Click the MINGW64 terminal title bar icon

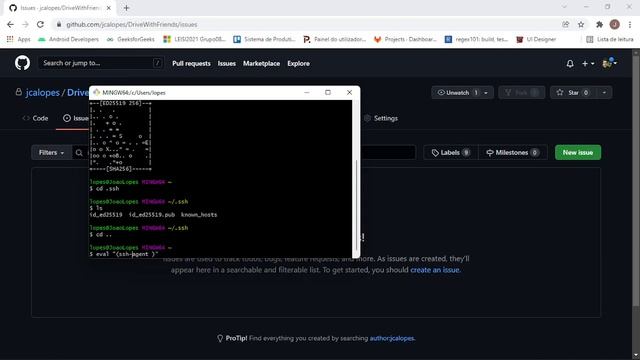[x=97, y=93]
